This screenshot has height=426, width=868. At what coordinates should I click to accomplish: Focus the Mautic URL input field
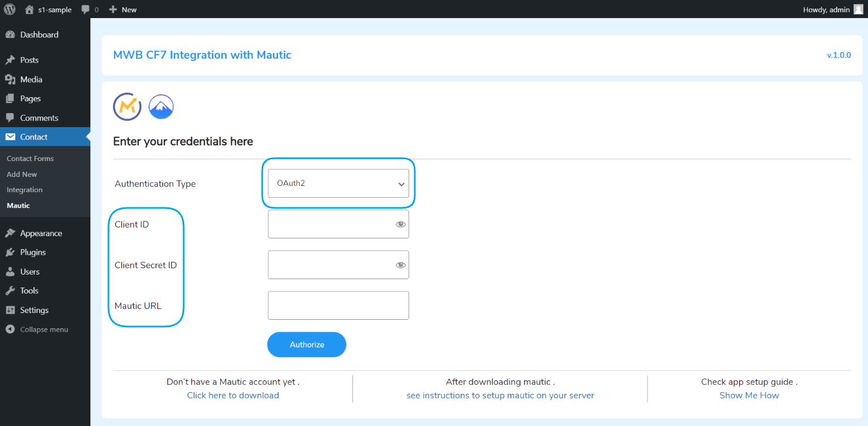pos(338,306)
